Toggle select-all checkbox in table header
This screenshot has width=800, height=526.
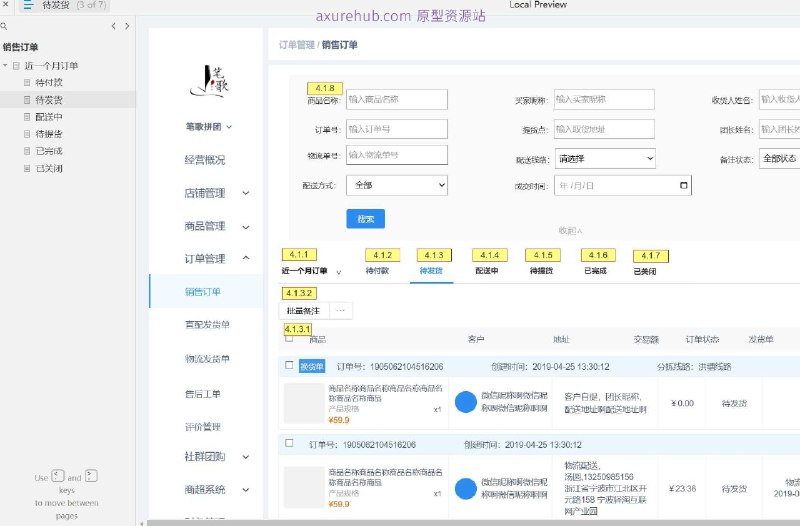click(x=289, y=338)
